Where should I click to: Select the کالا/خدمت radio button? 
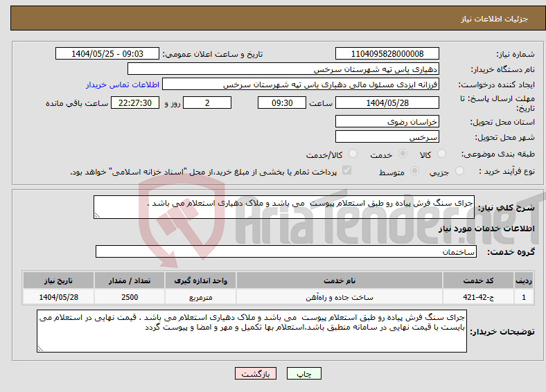(x=353, y=154)
